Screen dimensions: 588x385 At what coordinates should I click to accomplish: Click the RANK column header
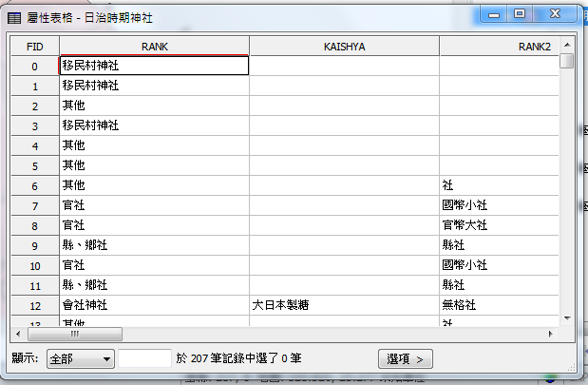click(x=154, y=46)
